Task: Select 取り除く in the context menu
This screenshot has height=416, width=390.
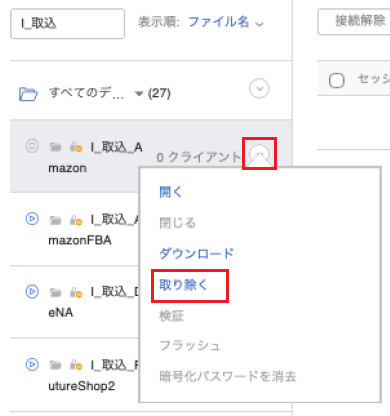Action: pyautogui.click(x=184, y=285)
